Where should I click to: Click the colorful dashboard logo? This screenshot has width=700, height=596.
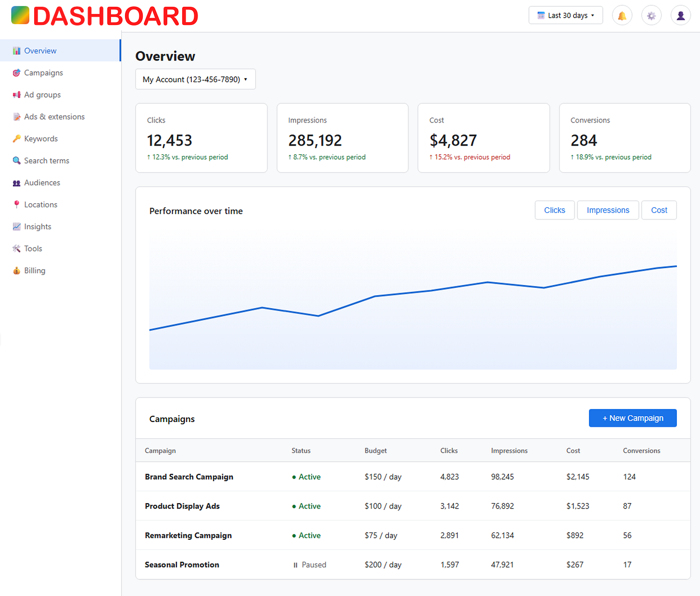(20, 15)
